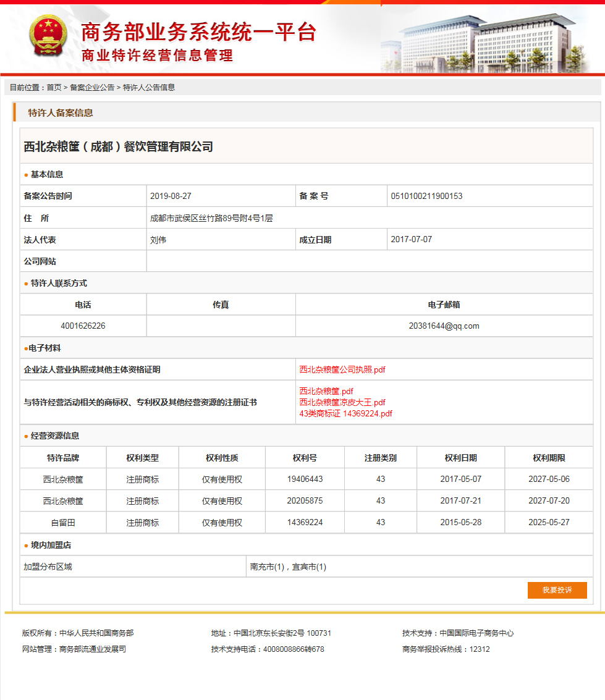Click the 经营资源信息 section header
The image size is (605, 700).
(54, 436)
